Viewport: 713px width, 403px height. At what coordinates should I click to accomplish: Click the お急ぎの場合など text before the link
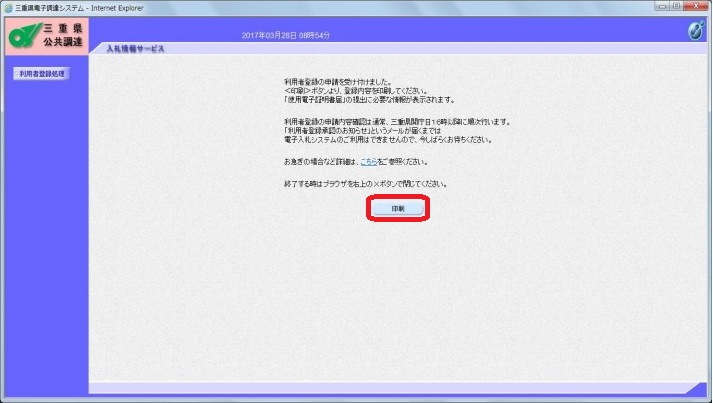[320, 161]
